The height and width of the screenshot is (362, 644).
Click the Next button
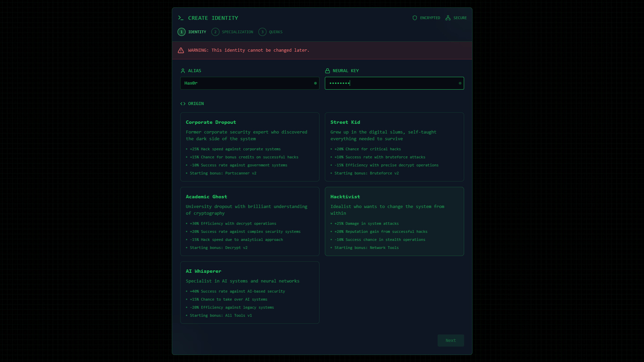point(450,340)
